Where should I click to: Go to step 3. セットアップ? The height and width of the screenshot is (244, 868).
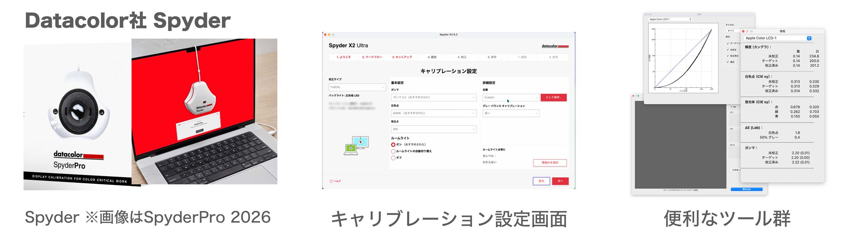point(402,57)
